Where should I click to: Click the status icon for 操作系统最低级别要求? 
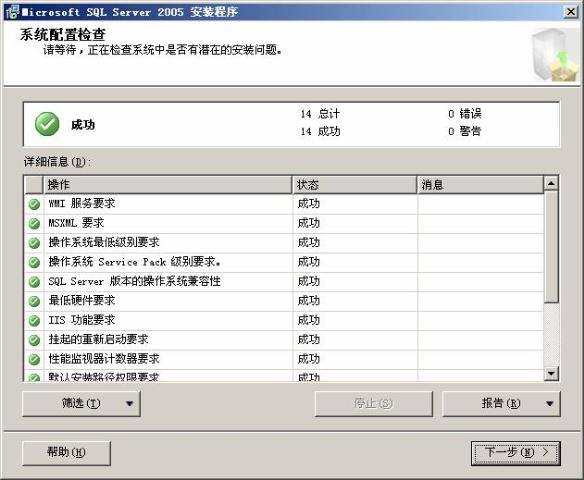(x=34, y=243)
